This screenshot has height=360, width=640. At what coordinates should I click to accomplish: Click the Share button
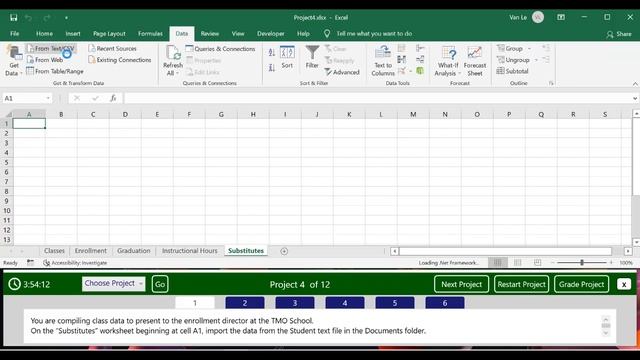(x=619, y=34)
